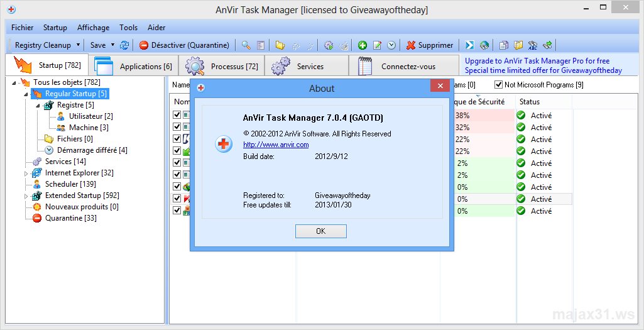
Task: Select the Registre [5] tree label
Action: click(75, 105)
